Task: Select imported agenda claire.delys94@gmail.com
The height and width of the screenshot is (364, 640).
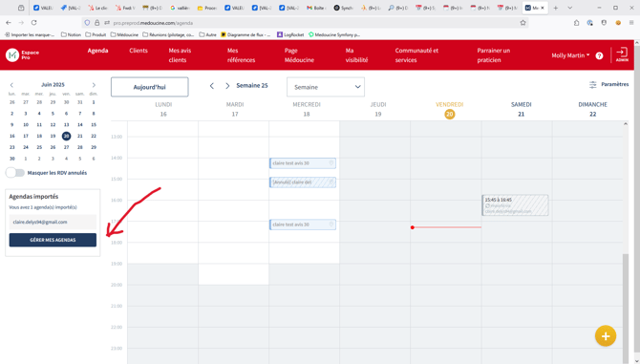Action: point(53,222)
